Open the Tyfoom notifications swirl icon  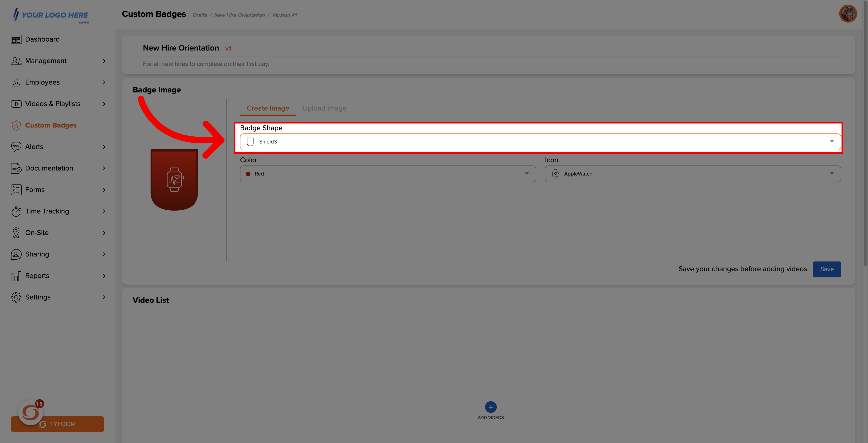click(31, 412)
